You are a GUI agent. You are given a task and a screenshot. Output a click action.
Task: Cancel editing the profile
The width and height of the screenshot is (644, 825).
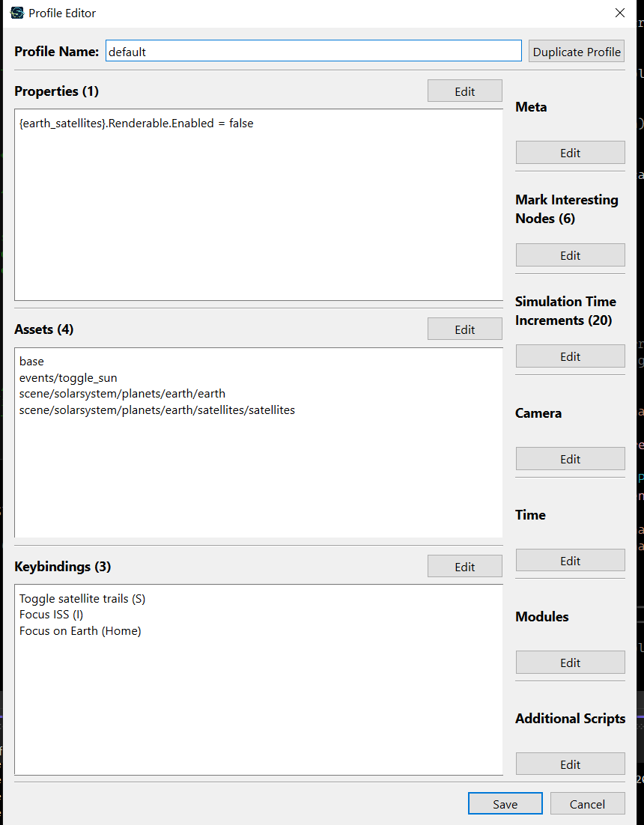[x=587, y=803]
